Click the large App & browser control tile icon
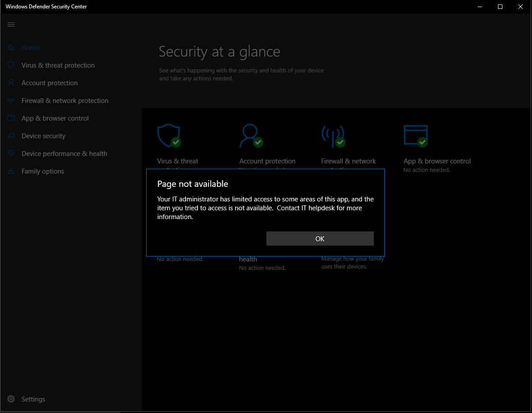The width and height of the screenshot is (532, 413). (416, 136)
